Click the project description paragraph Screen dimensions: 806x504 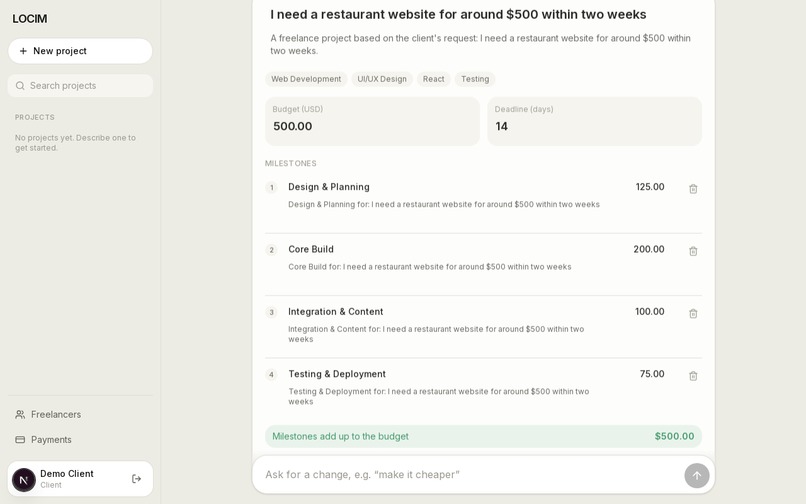(x=481, y=44)
